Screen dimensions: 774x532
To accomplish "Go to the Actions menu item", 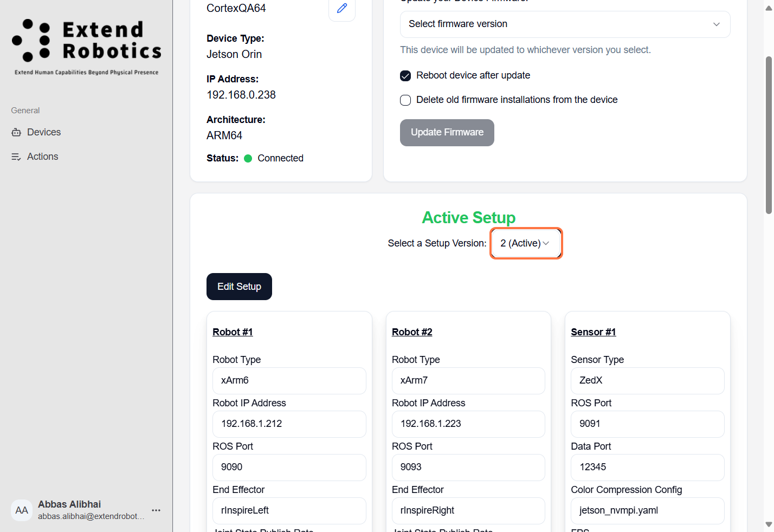I will pyautogui.click(x=42, y=157).
